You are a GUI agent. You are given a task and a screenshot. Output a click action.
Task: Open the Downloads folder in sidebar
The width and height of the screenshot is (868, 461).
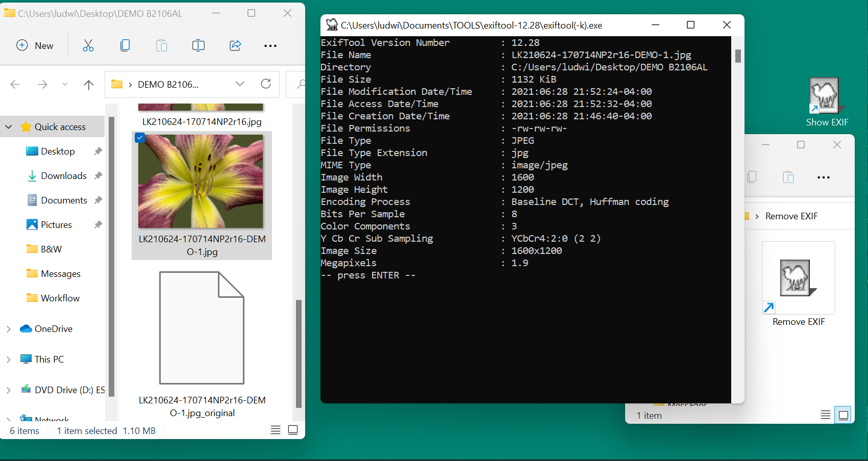pos(63,176)
